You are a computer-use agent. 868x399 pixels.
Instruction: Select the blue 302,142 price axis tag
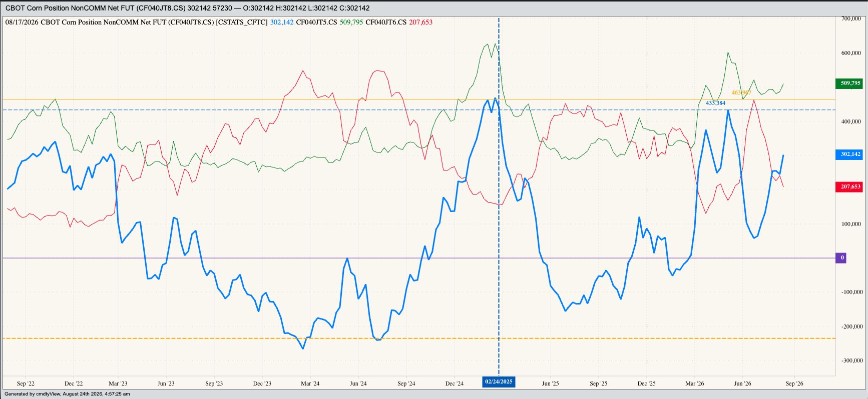click(849, 154)
